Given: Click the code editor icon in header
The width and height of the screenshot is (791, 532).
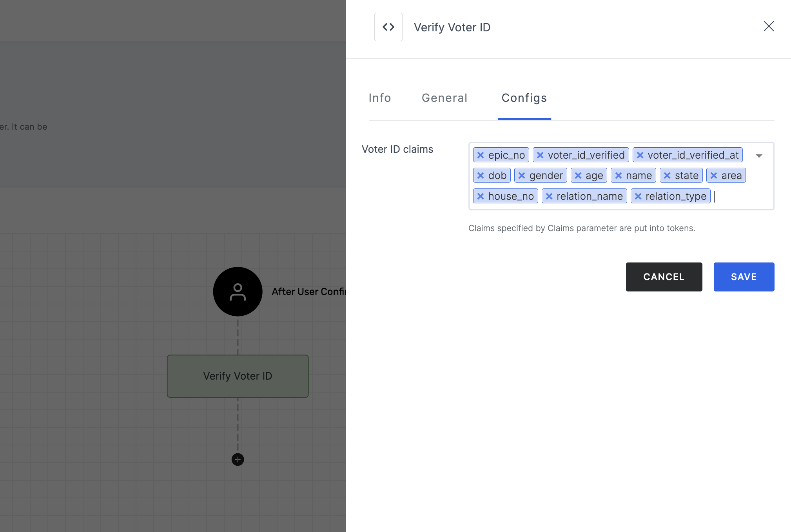Looking at the screenshot, I should (x=389, y=26).
